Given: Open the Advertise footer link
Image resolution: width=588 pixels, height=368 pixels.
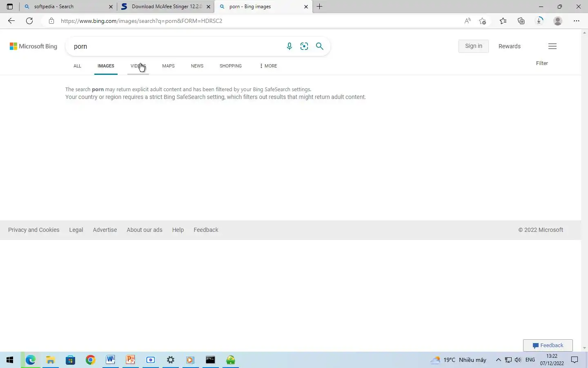Looking at the screenshot, I should [x=105, y=230].
